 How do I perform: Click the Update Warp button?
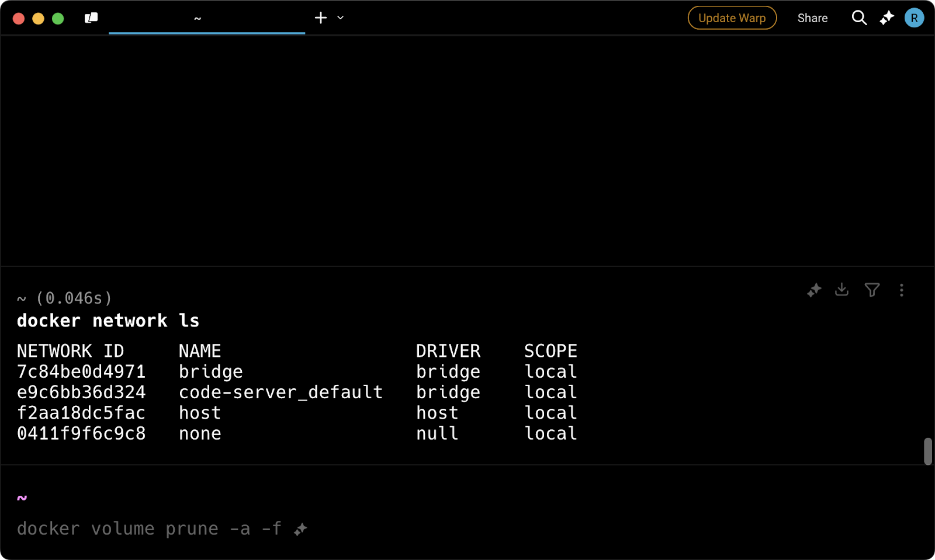point(732,18)
